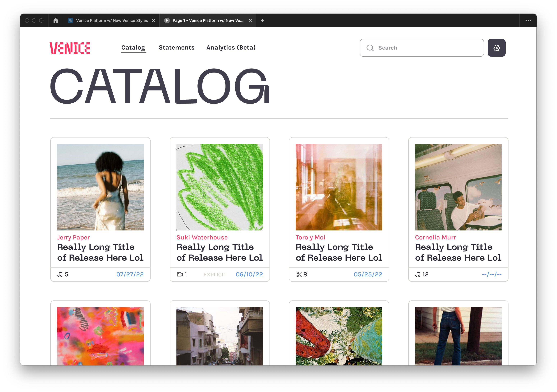Focus the Search input field
557x392 pixels.
[422, 48]
